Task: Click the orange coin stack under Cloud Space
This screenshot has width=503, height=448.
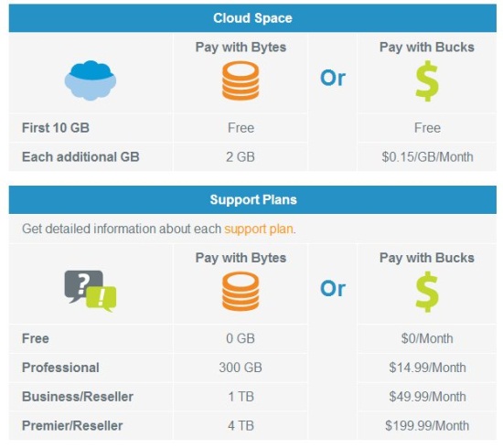Action: point(241,80)
